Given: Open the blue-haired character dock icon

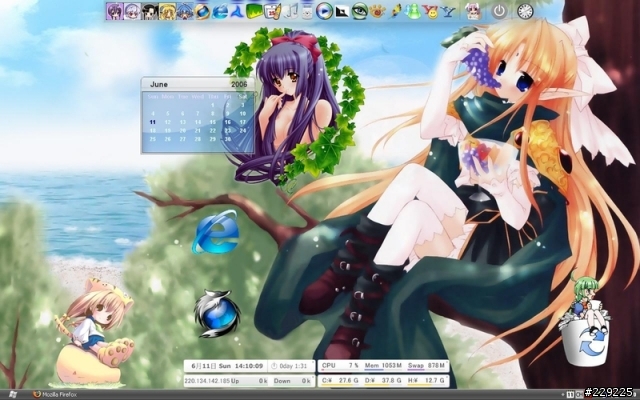Looking at the screenshot, I should click(185, 11).
